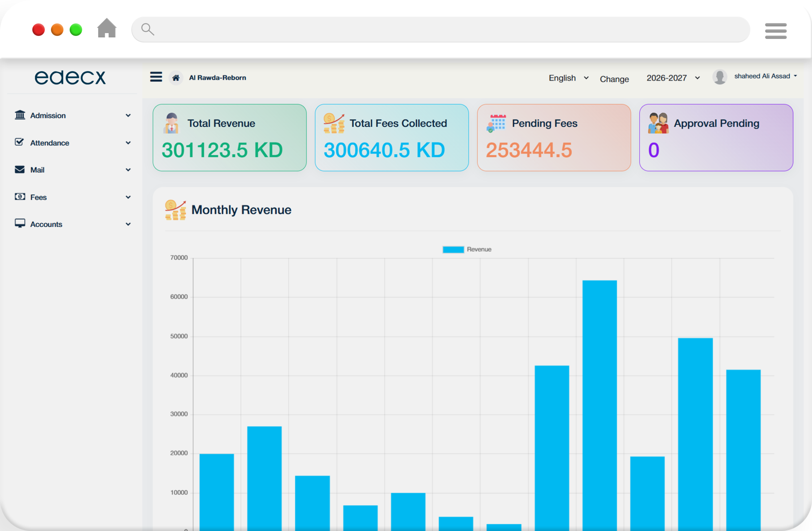Click the 300640.5 KD value
Image resolution: width=812 pixels, height=531 pixels.
pyautogui.click(x=384, y=150)
